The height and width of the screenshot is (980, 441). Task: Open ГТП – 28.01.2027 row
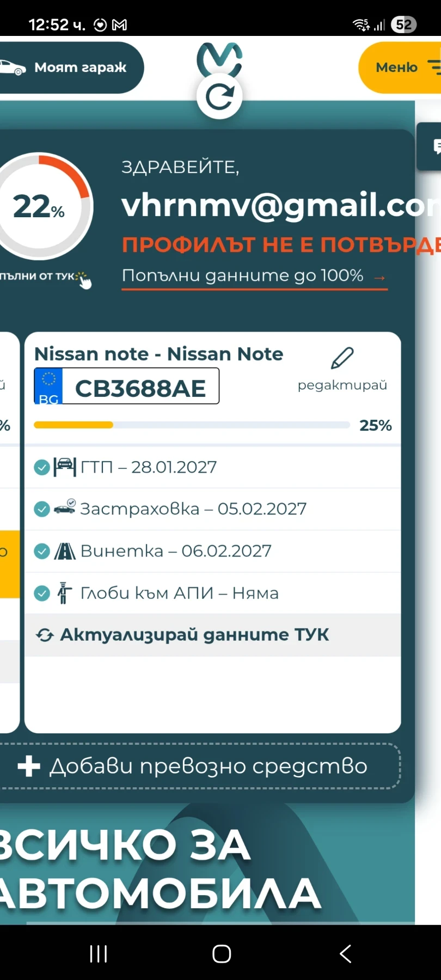point(213,467)
